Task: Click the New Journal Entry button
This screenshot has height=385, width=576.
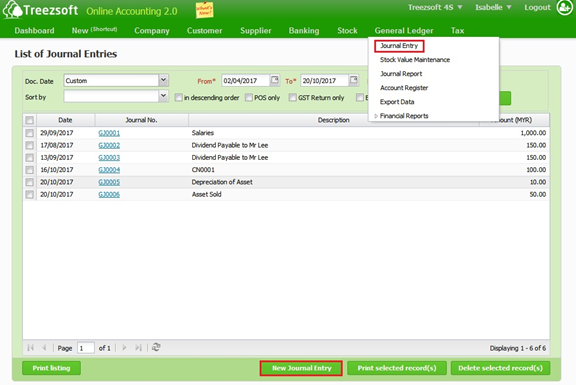Action: pyautogui.click(x=301, y=368)
